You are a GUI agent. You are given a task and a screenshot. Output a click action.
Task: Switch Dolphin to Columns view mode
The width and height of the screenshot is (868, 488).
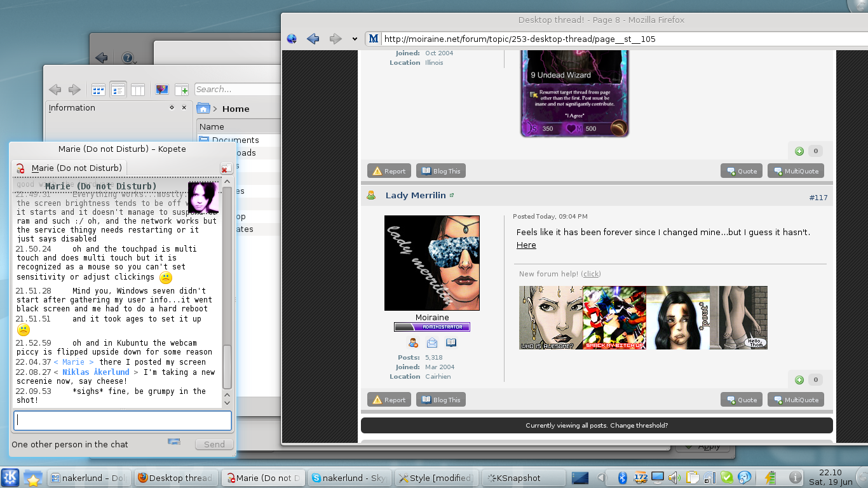[x=138, y=90]
